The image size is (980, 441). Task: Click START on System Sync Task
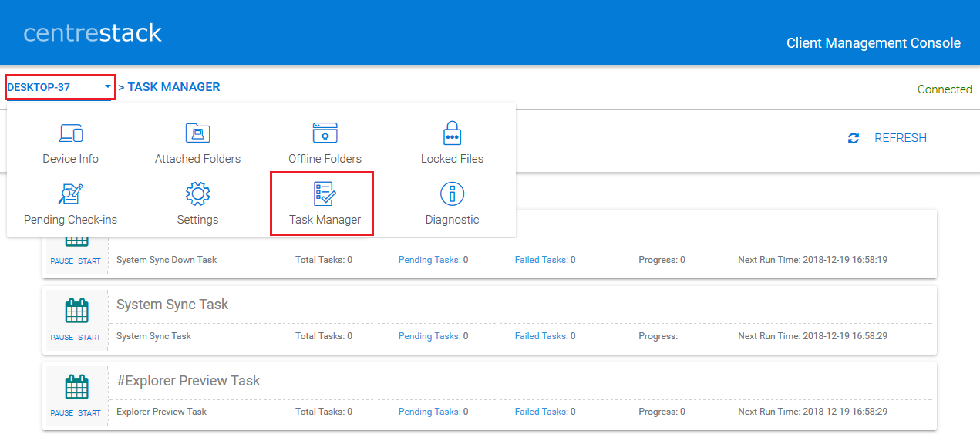pos(89,337)
